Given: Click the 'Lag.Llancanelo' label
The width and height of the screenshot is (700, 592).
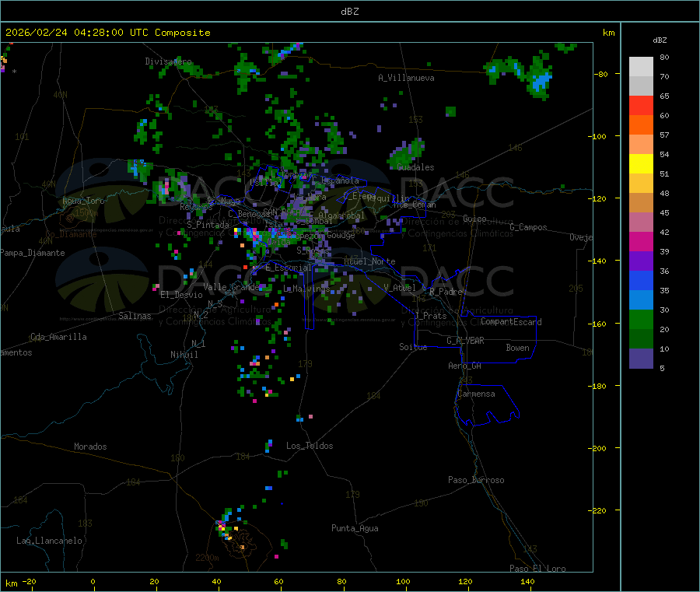Looking at the screenshot, I should [49, 541].
